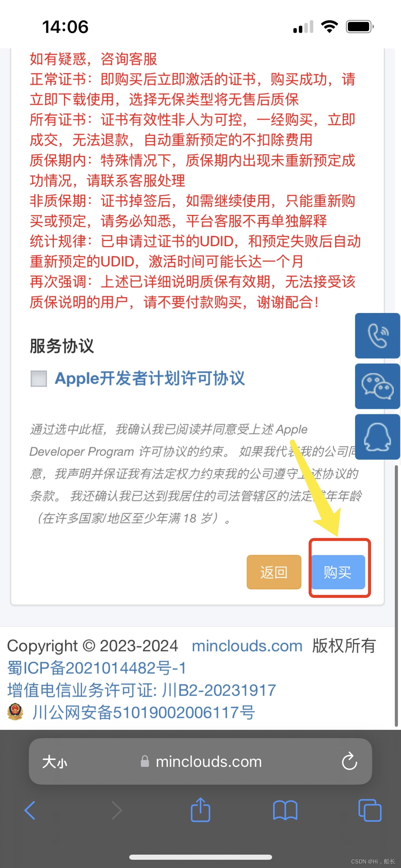Tap the minclouds.com address bar

(x=200, y=761)
